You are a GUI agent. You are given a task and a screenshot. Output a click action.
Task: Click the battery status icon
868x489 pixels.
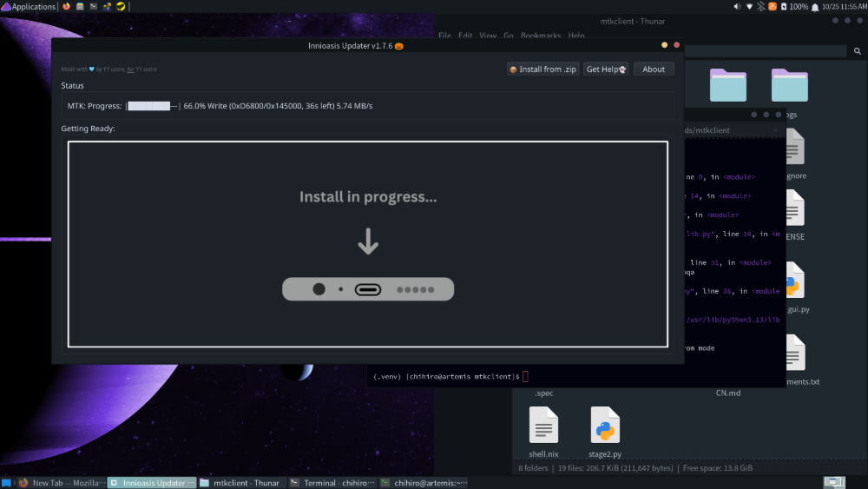pyautogui.click(x=783, y=6)
